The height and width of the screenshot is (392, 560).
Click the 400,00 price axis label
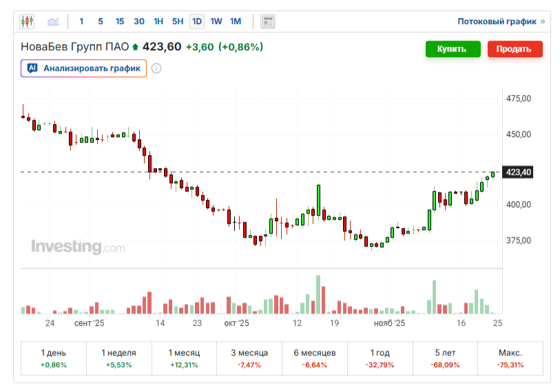(x=519, y=205)
